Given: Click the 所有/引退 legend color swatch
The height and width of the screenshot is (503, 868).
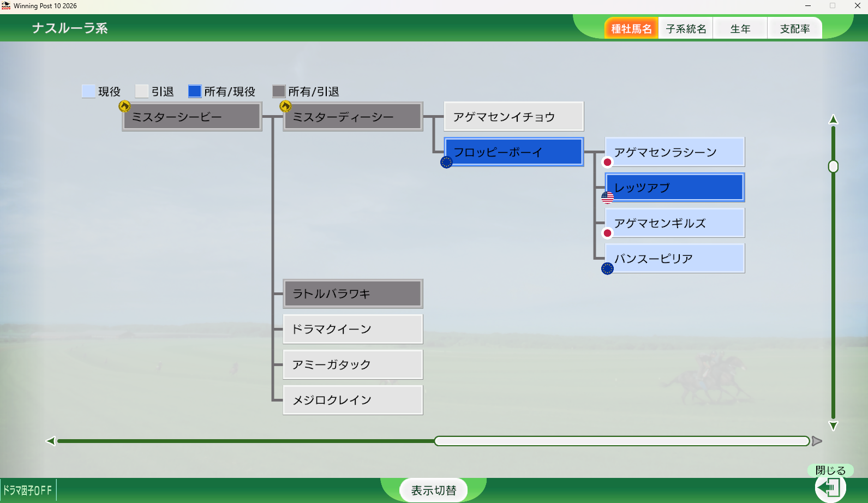Looking at the screenshot, I should 279,91.
